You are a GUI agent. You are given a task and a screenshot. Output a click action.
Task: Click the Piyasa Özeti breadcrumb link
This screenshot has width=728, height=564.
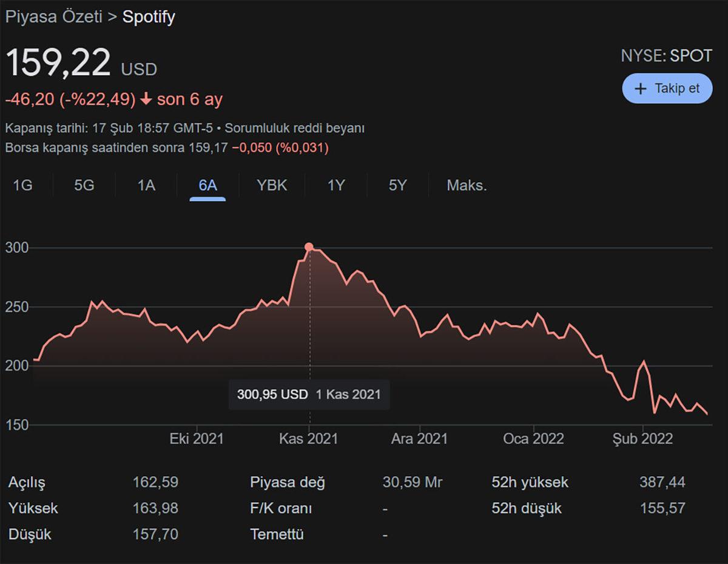53,17
